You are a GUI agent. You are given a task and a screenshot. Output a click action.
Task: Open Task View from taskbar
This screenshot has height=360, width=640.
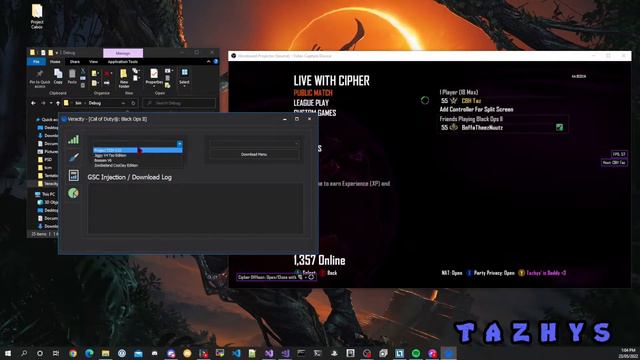pos(56,353)
